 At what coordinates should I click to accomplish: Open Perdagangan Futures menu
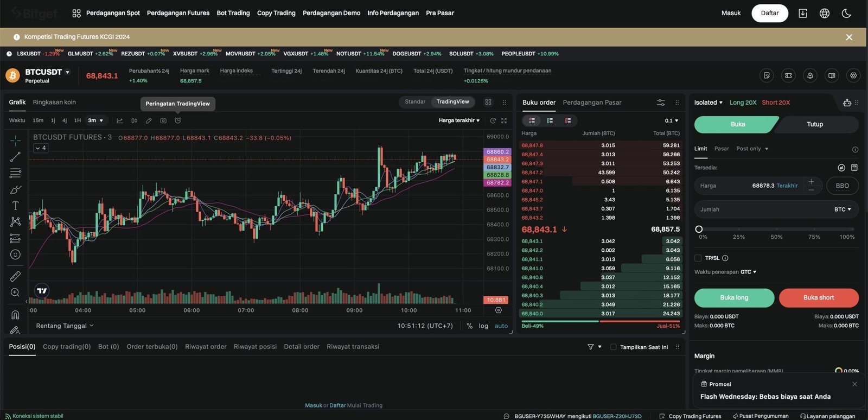pyautogui.click(x=178, y=13)
